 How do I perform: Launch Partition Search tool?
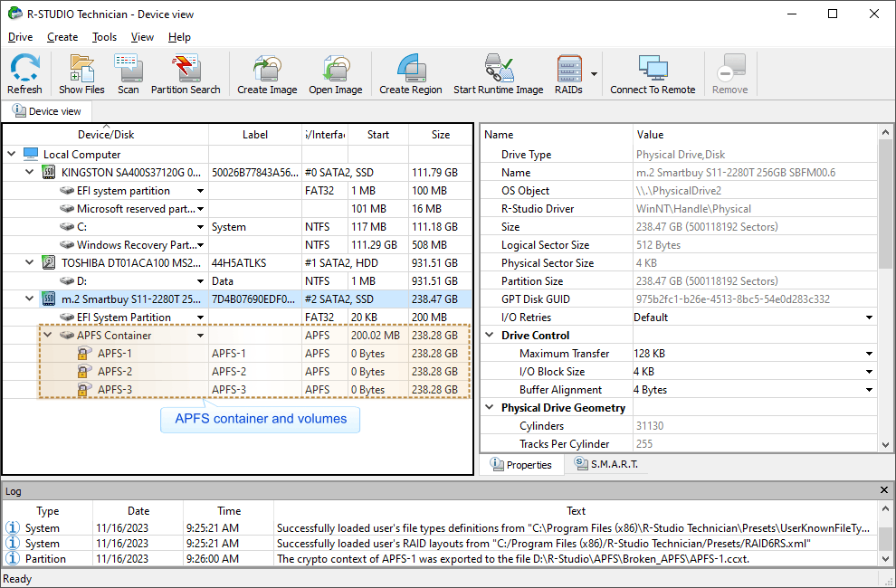186,73
